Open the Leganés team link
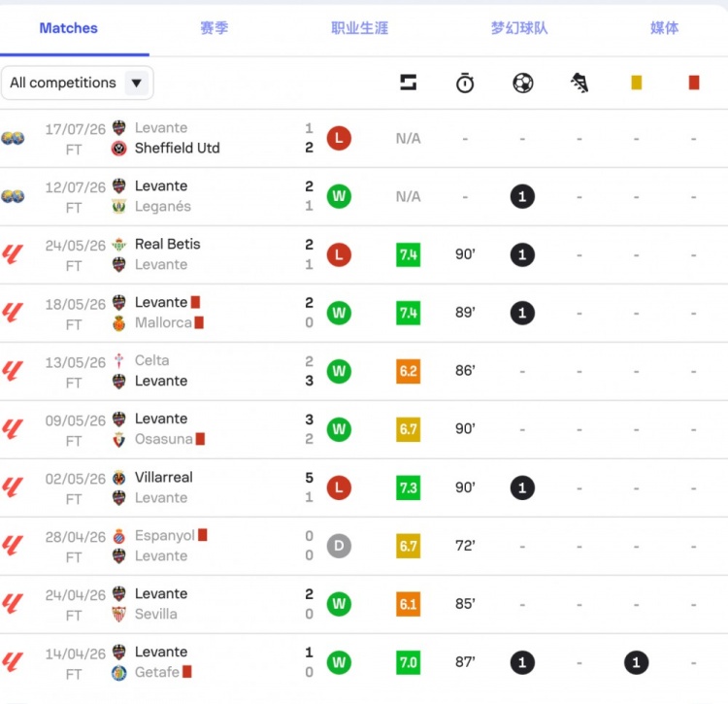Viewport: 728px width, 704px height. 162,206
